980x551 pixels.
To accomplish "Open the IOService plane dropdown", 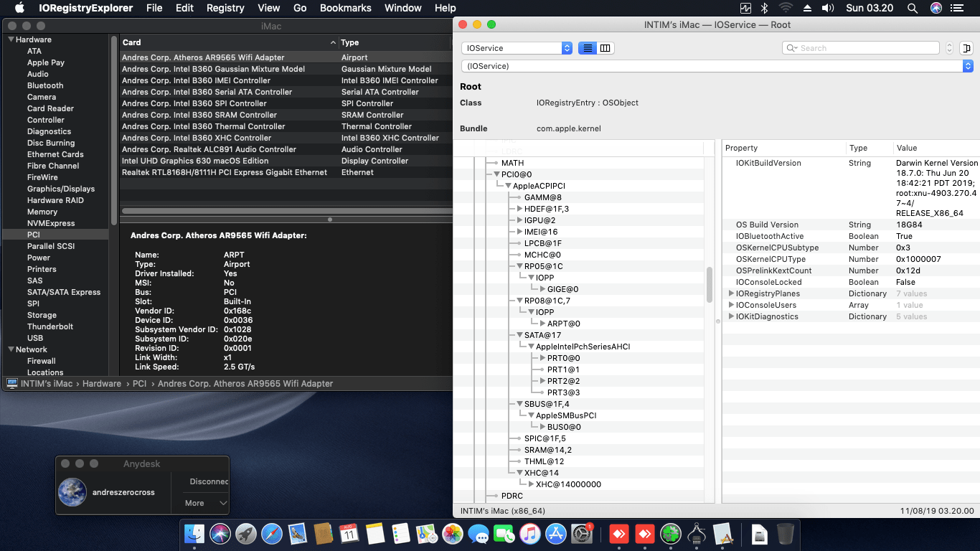I will click(517, 48).
